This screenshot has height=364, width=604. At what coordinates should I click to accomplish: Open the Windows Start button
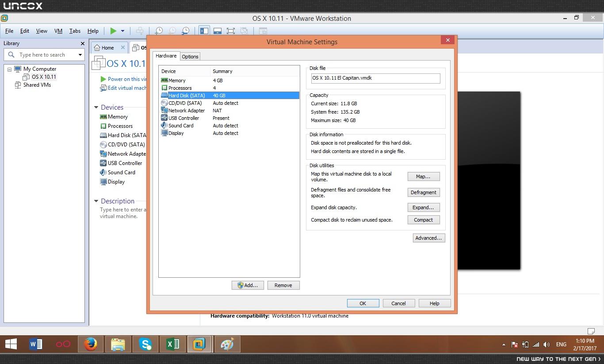coord(11,344)
